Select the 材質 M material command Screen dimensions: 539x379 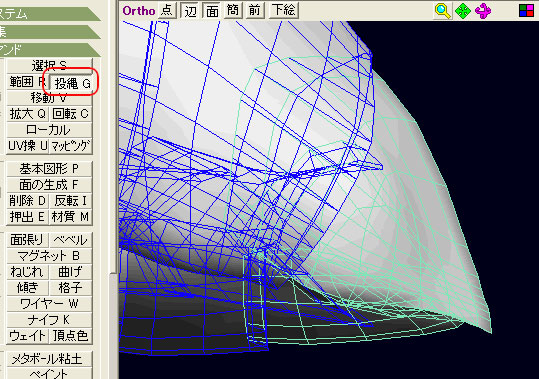[70, 217]
